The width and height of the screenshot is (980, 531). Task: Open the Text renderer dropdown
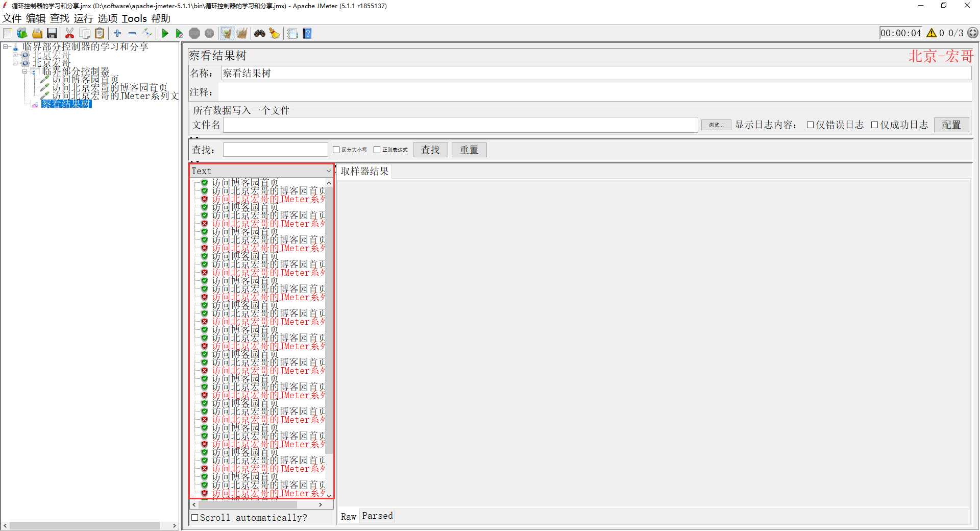click(x=261, y=171)
